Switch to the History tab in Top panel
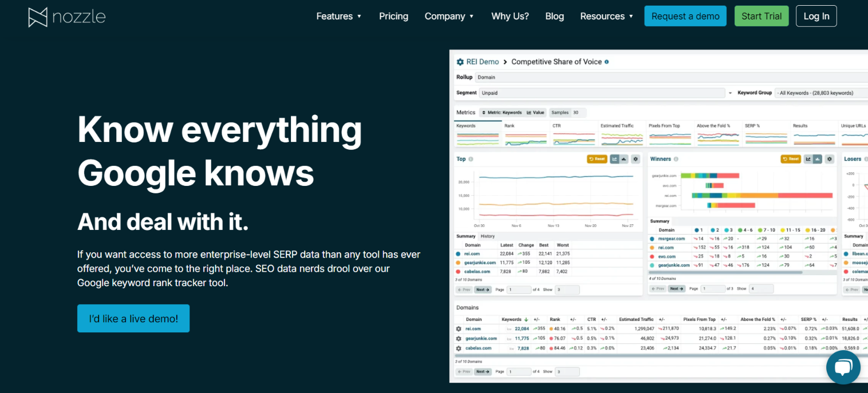868x393 pixels. point(488,236)
